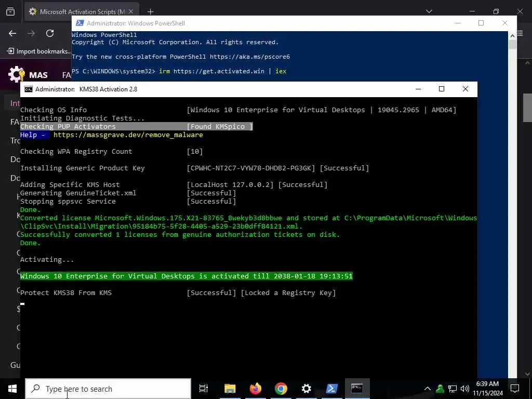
Task: Maximize the KMS38 Activation window
Action: point(442,89)
